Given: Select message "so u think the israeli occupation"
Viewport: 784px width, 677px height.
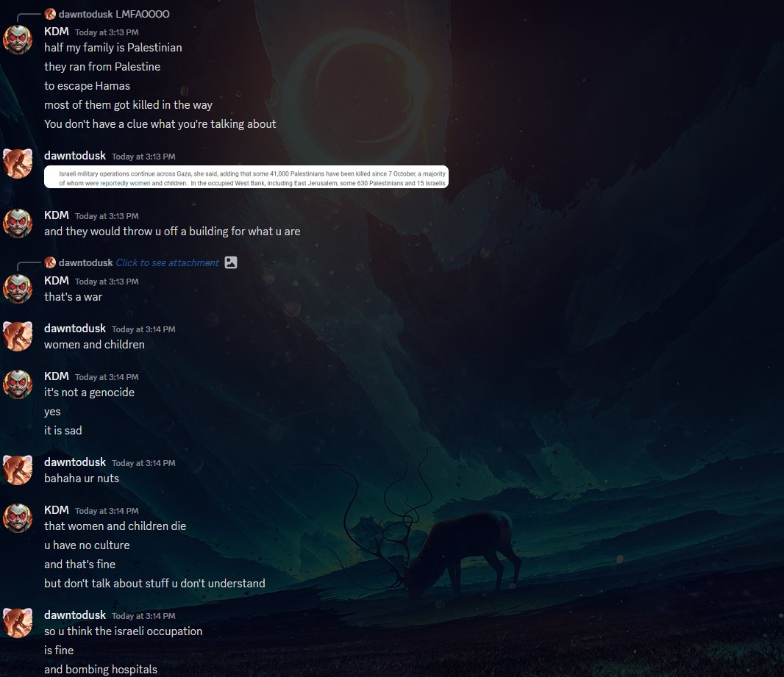Looking at the screenshot, I should coord(123,631).
